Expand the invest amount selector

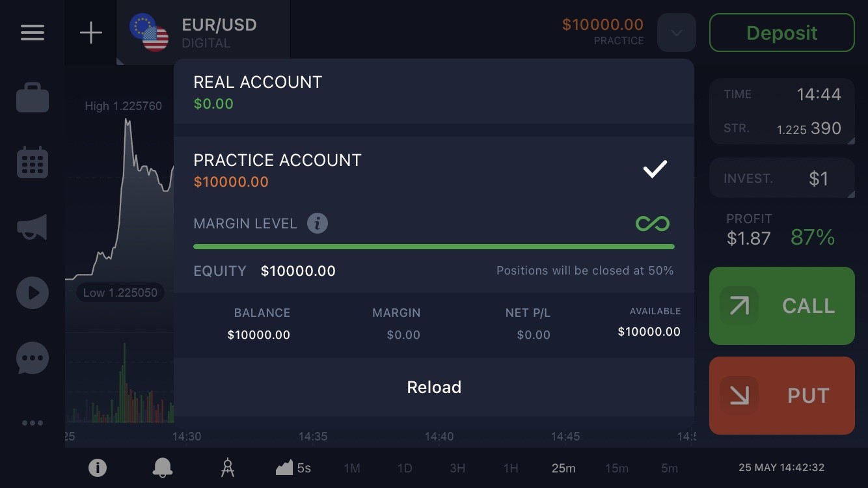coord(782,178)
